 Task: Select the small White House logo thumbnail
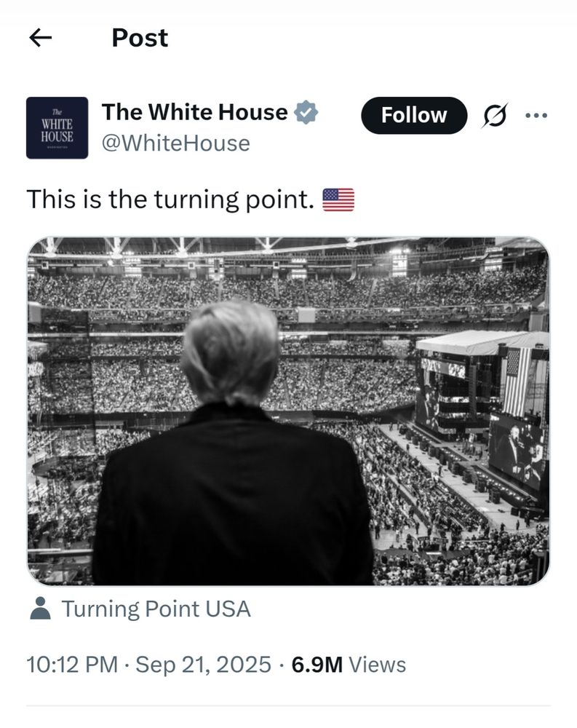pos(57,124)
